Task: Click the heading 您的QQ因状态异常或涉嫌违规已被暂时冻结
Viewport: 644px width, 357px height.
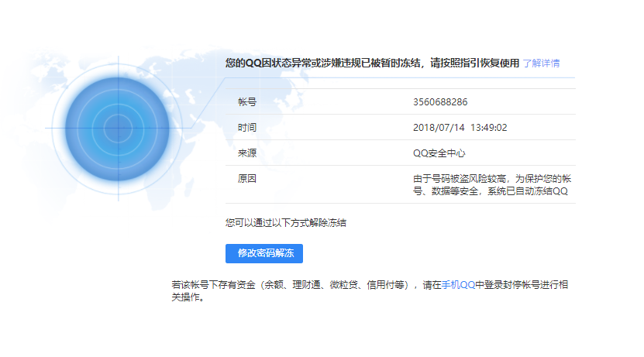Action: (x=372, y=63)
